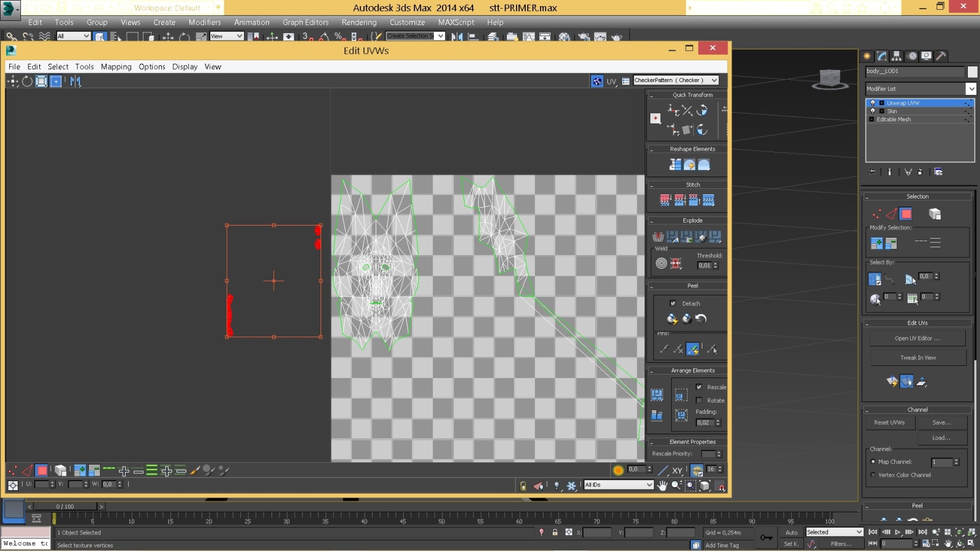Click the Save... channel button
The image size is (980, 551).
942,422
